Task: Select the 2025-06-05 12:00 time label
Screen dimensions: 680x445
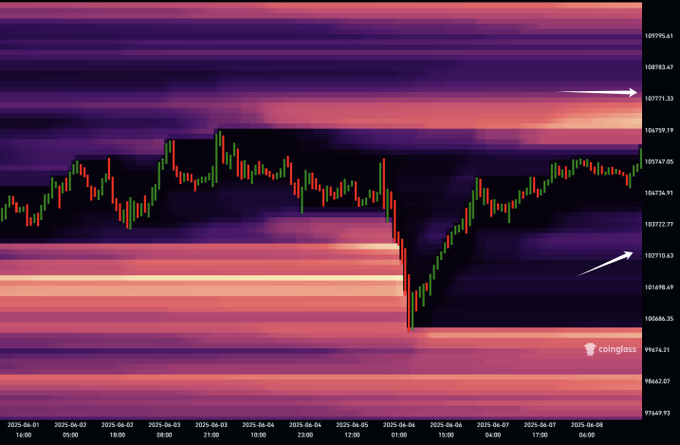Action: 352,430
